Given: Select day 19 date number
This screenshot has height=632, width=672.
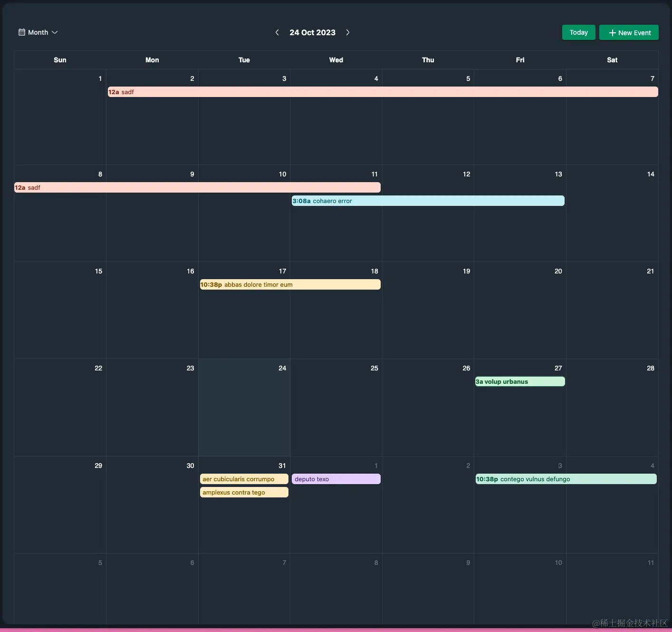Looking at the screenshot, I should pos(467,271).
